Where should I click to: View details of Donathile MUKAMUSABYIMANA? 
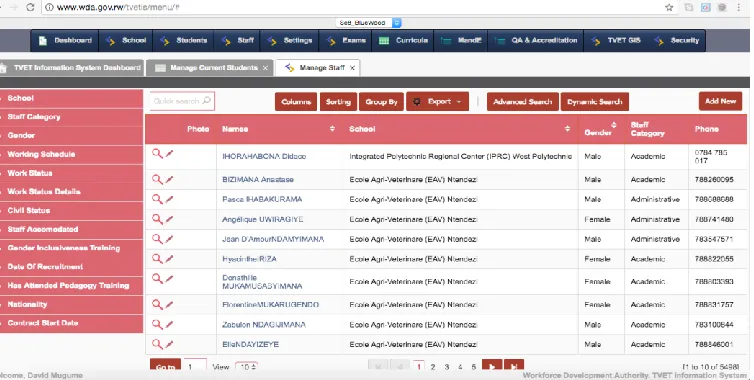tap(157, 279)
